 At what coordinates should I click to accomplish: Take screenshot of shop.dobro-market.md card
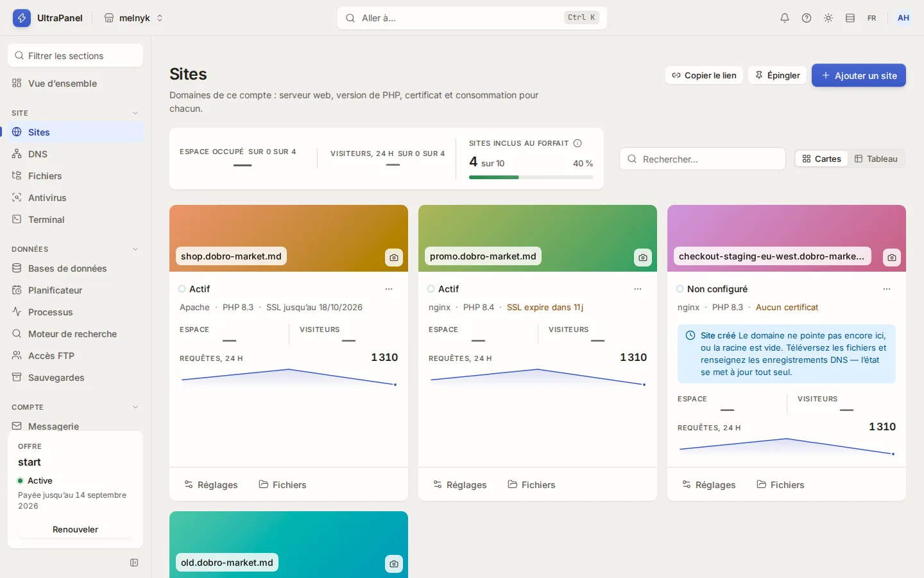(x=394, y=258)
